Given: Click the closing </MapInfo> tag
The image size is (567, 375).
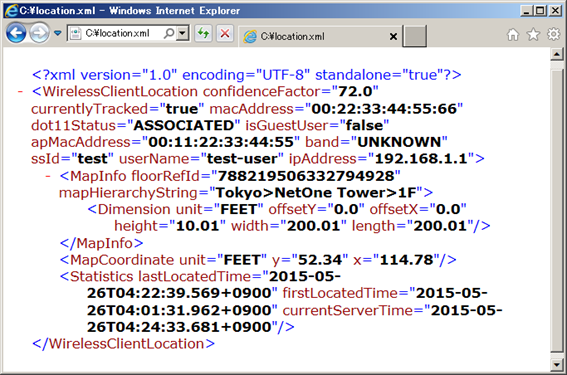Looking at the screenshot, I should [x=102, y=243].
